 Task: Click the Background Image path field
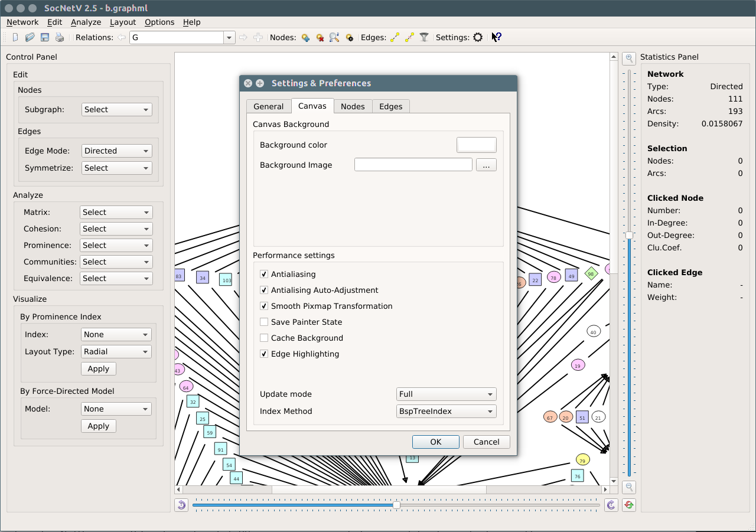[x=413, y=165]
